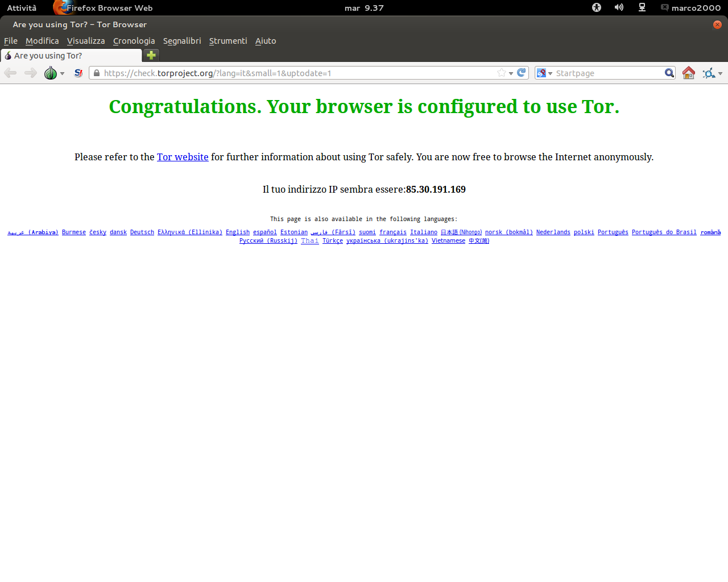728x582 pixels.
Task: Expand the search engine selector dropdown
Action: (550, 73)
